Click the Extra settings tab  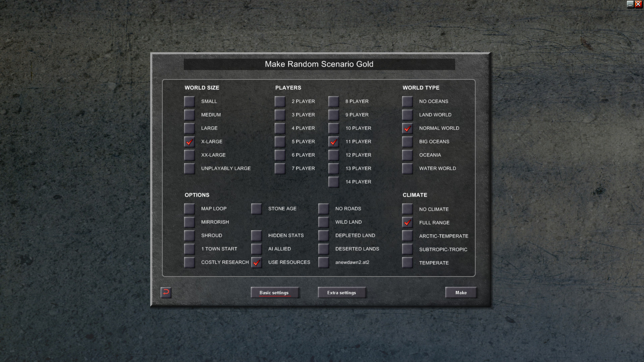tap(342, 292)
